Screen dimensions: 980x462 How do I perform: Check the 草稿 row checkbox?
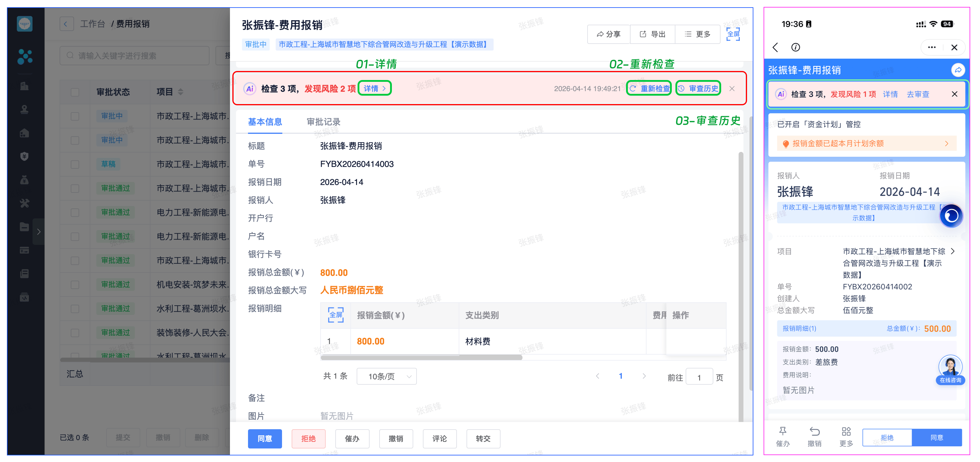click(x=75, y=164)
